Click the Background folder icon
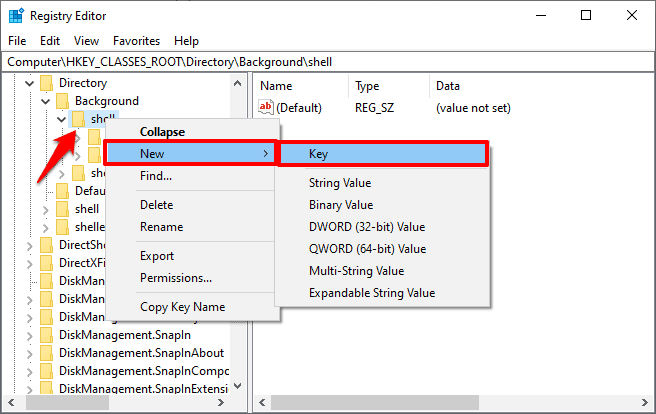 [x=62, y=101]
